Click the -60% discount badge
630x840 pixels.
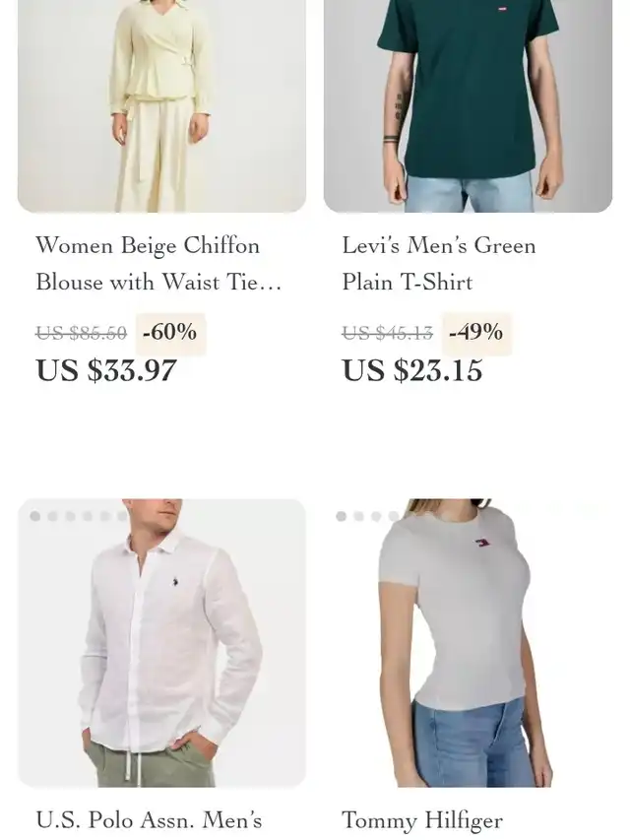click(x=170, y=333)
